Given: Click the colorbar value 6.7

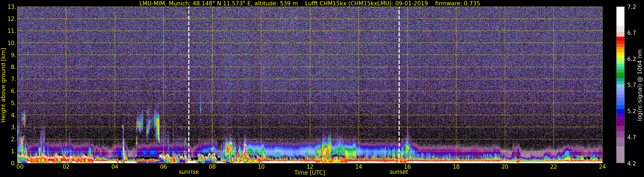Looking at the screenshot, I should click(x=632, y=33).
